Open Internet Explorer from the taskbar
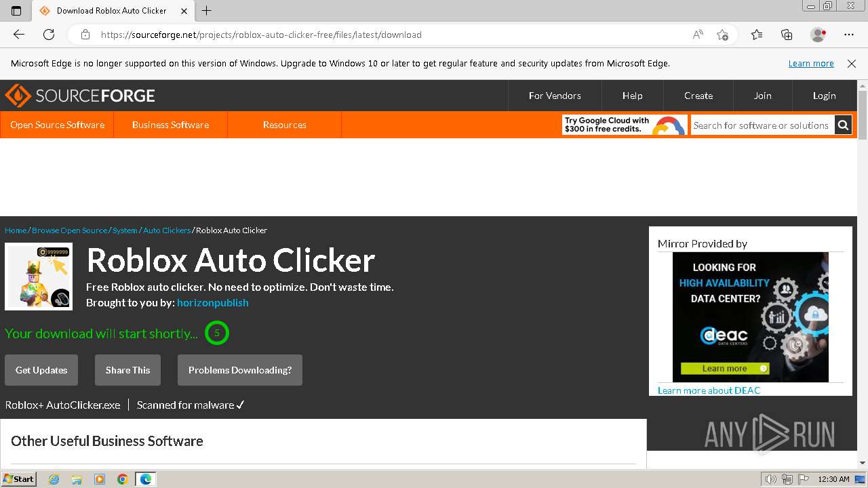Viewport: 868px width, 488px height. click(x=54, y=479)
